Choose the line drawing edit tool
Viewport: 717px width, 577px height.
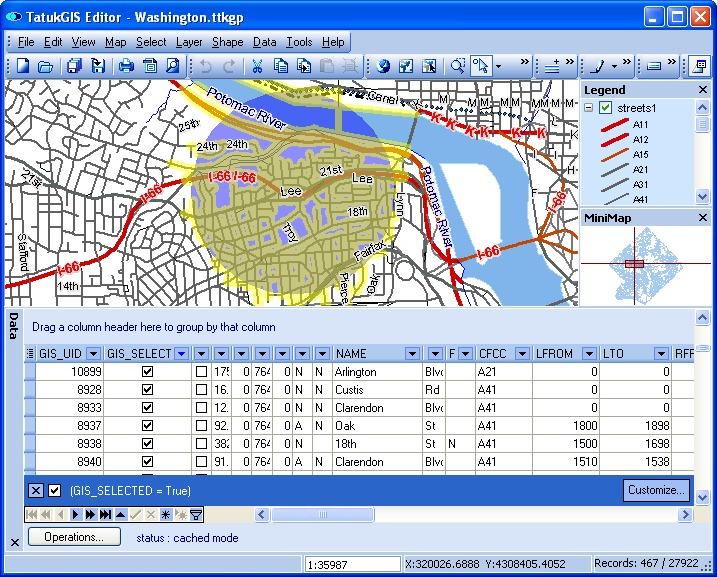[597, 66]
